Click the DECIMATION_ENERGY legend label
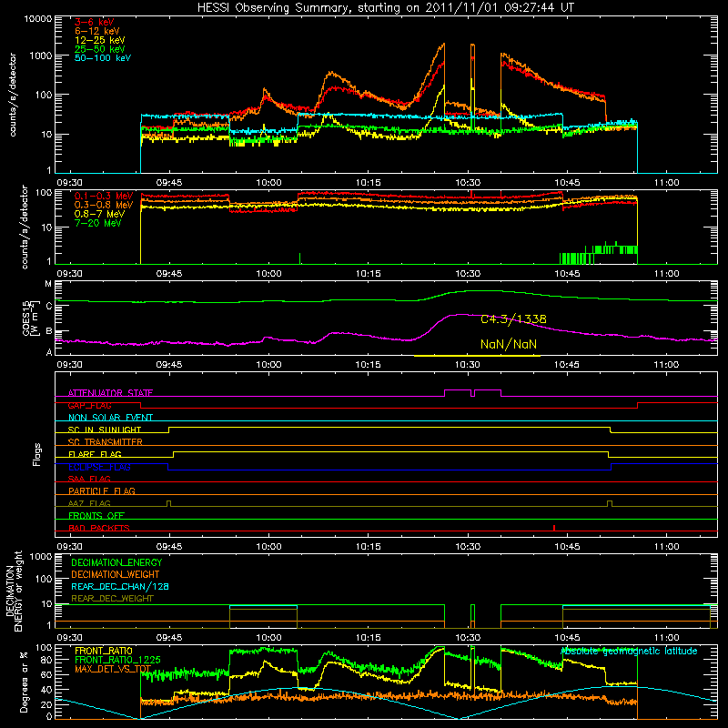 tap(116, 562)
